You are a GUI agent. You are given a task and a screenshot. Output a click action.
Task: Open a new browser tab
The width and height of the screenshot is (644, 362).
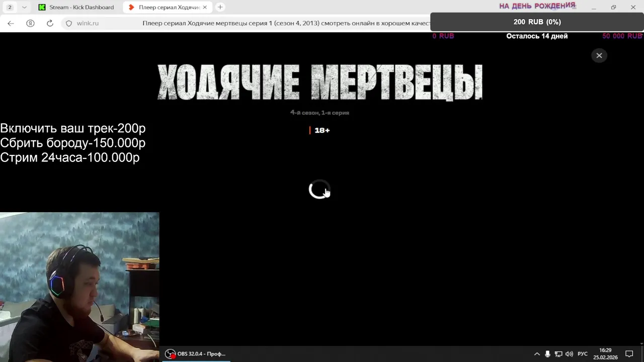coord(220,7)
